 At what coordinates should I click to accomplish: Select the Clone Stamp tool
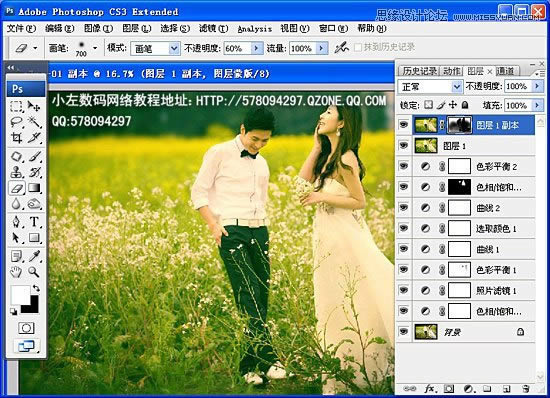pos(16,172)
